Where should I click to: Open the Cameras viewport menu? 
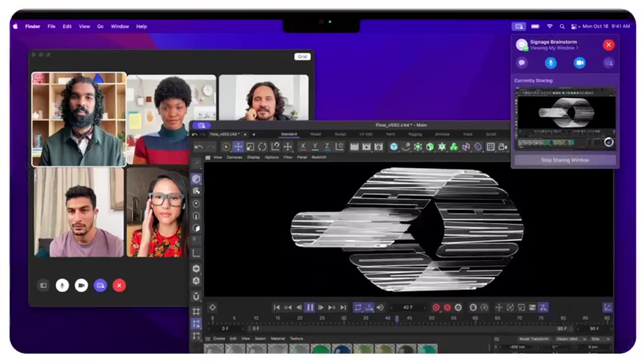coord(234,157)
